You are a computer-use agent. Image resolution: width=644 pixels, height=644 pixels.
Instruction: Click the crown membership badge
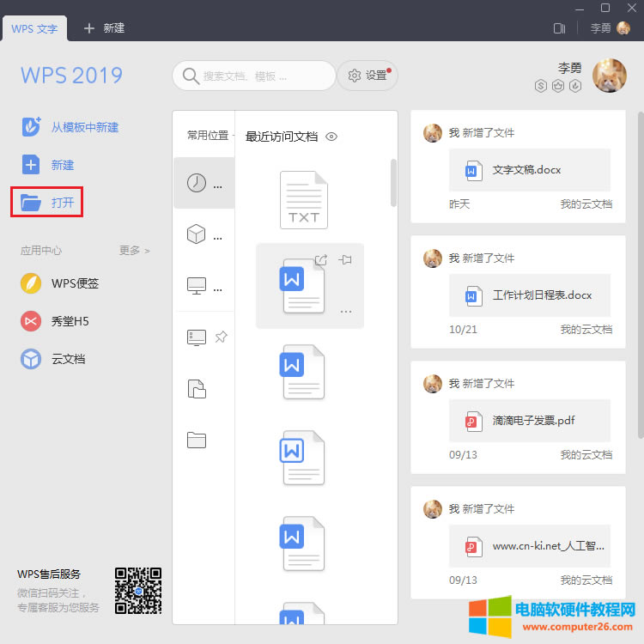[x=558, y=86]
